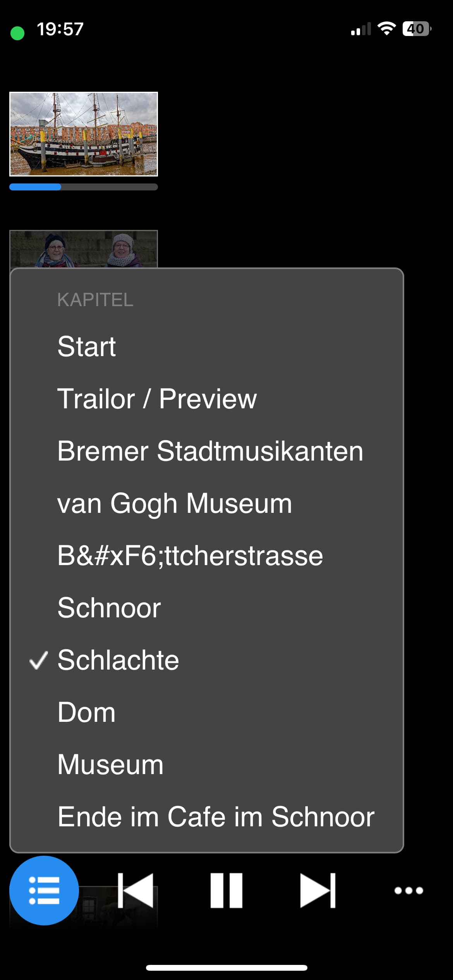Skip to the previous chapter

(136, 890)
